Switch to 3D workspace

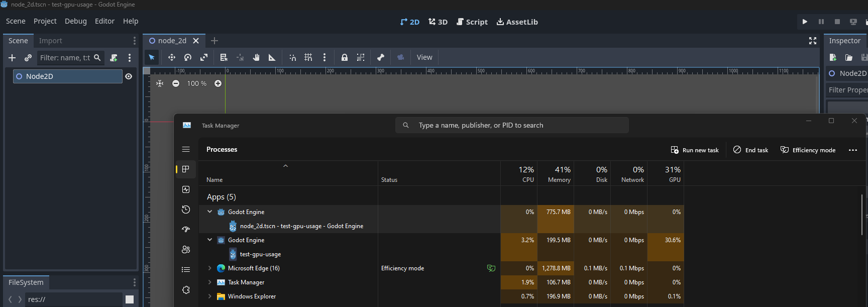point(438,22)
